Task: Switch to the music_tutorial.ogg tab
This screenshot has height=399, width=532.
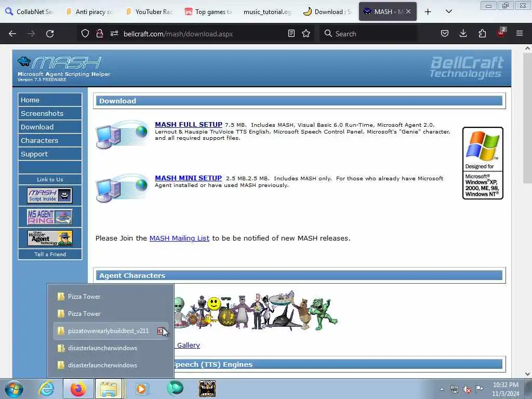Action: point(268,11)
